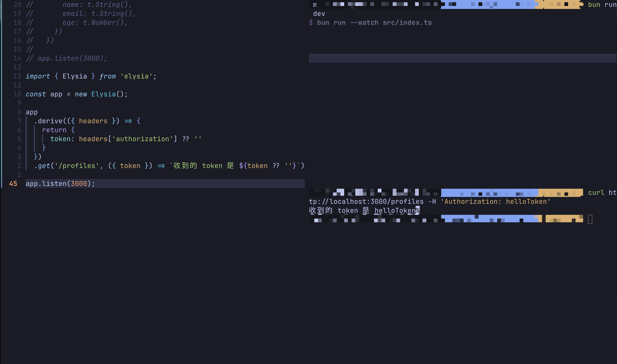Click 'Elysia()' constructor call
617x364 pixels.
pos(107,94)
